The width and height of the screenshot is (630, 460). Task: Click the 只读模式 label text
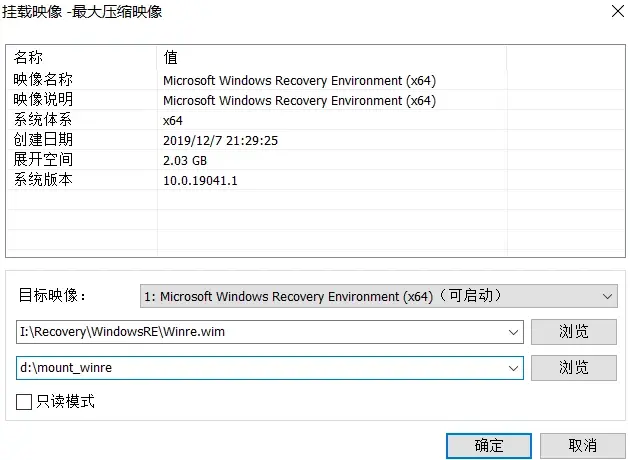(x=65, y=402)
